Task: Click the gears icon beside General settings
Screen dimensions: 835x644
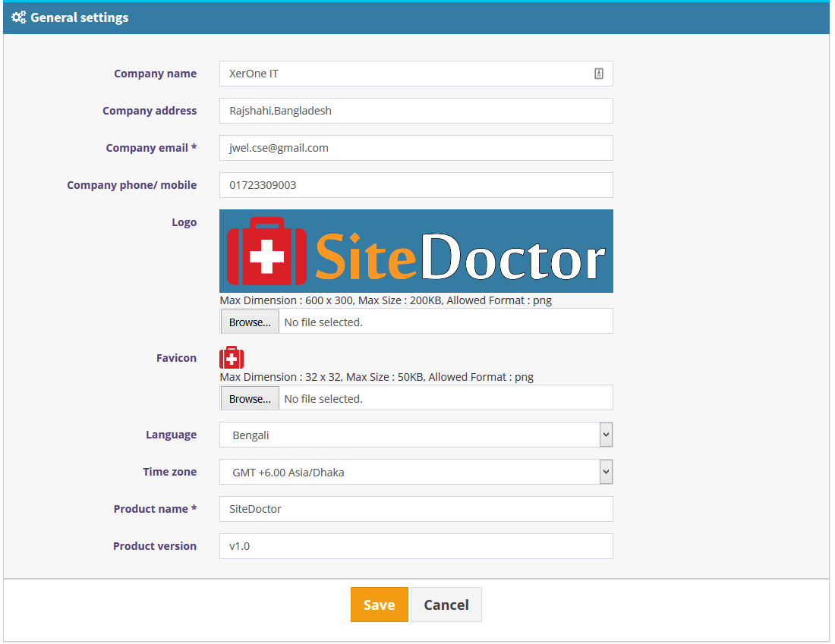Action: [x=19, y=17]
